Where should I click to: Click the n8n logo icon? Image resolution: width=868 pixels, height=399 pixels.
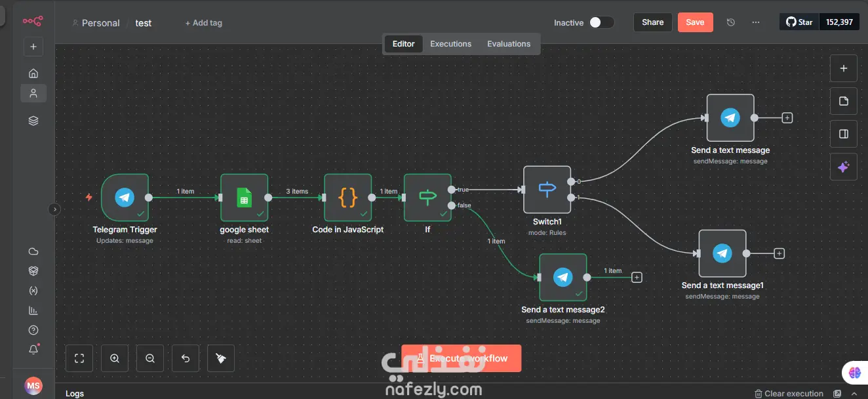click(x=33, y=21)
